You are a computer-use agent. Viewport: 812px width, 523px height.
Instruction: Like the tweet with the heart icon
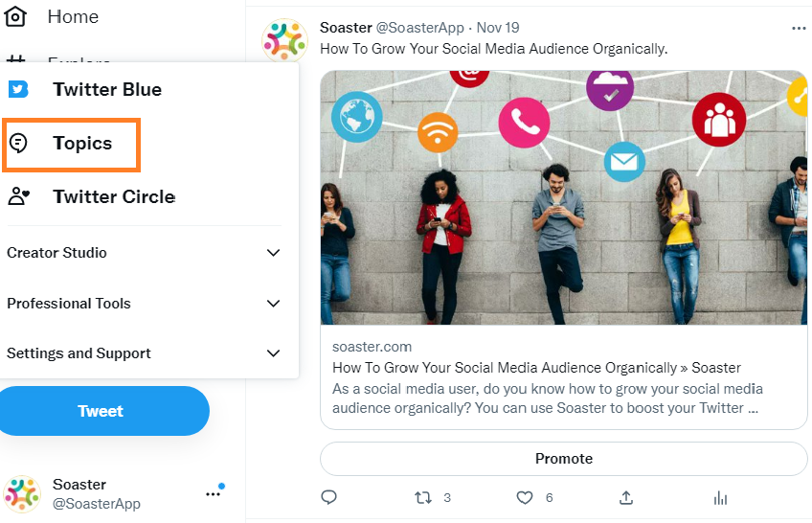tap(525, 498)
